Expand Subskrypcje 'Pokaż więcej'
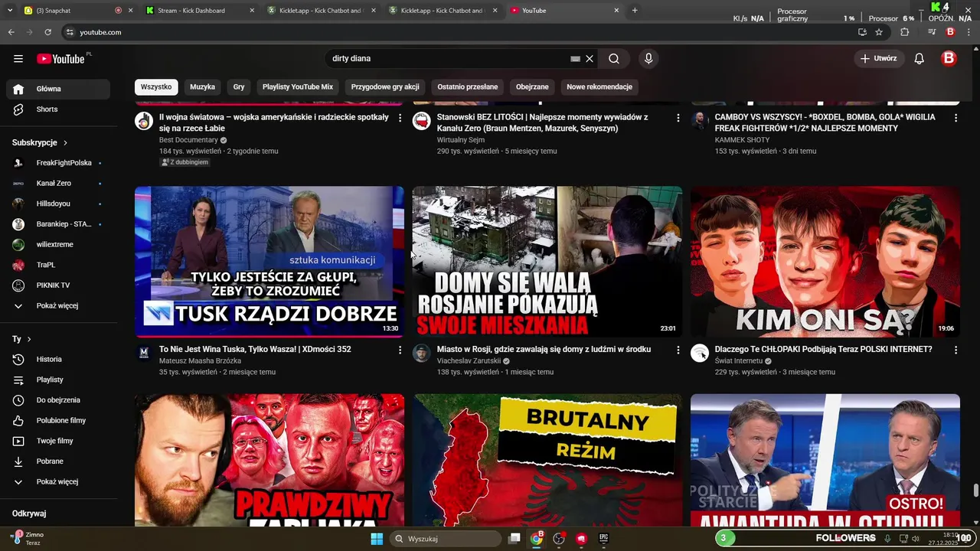Screen dimensions: 980x551 pyautogui.click(x=58, y=305)
